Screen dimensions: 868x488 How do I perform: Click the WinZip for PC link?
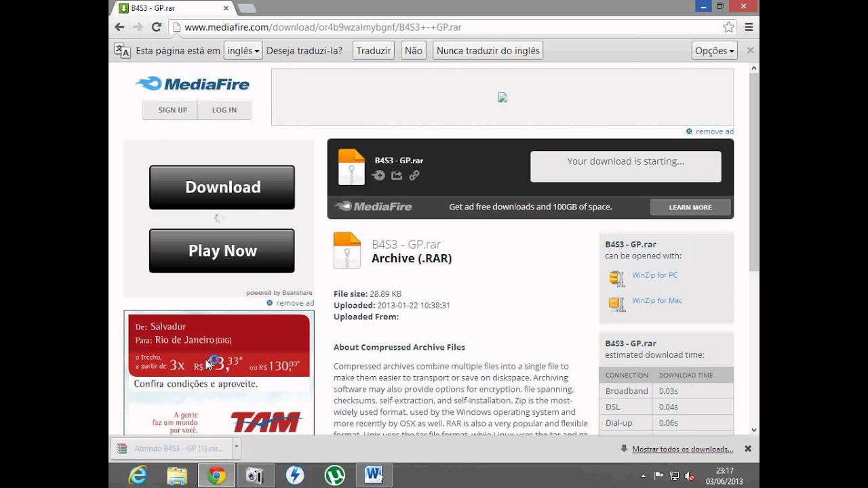pos(654,275)
